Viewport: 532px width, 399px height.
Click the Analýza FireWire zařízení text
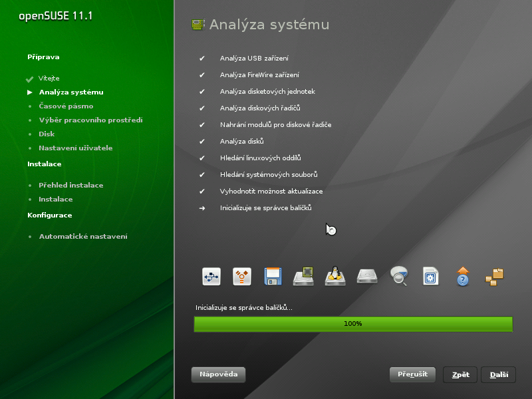point(259,75)
